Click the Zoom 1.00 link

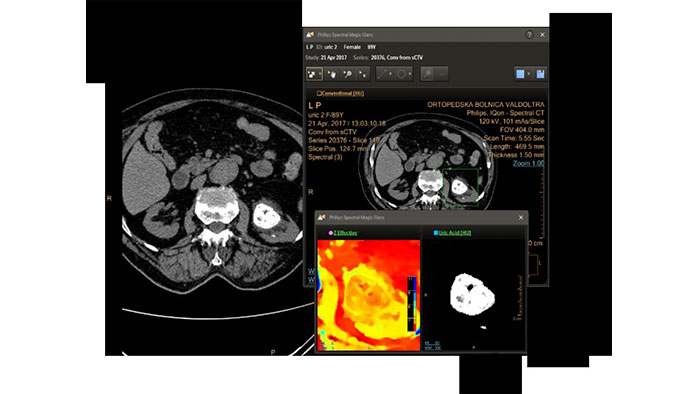click(x=529, y=163)
